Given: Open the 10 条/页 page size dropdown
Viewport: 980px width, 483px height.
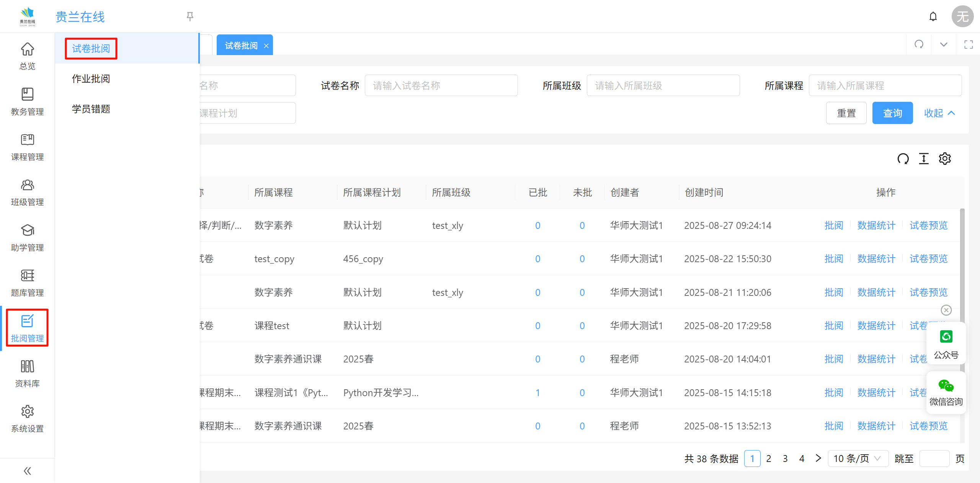Looking at the screenshot, I should (x=857, y=459).
